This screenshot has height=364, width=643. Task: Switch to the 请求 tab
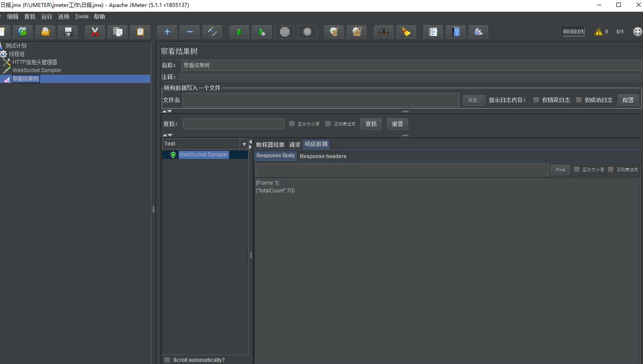point(295,145)
